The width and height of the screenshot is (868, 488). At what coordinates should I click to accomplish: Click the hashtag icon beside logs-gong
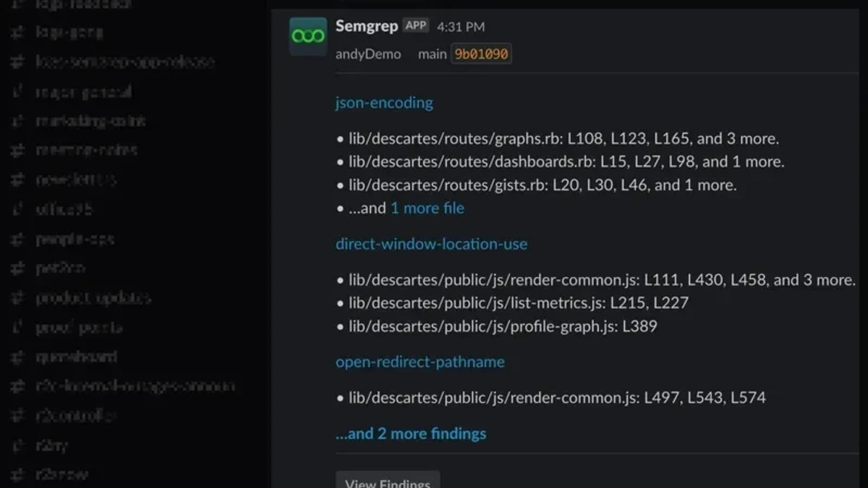(17, 32)
